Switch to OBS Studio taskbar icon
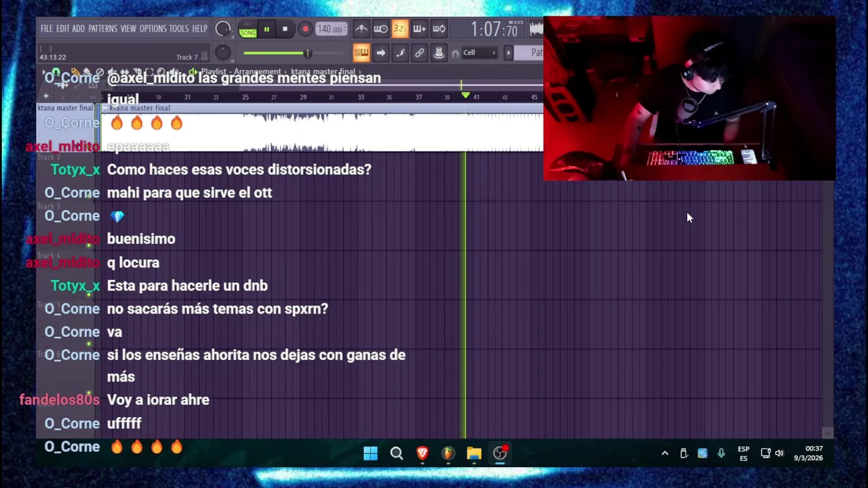 pyautogui.click(x=500, y=453)
